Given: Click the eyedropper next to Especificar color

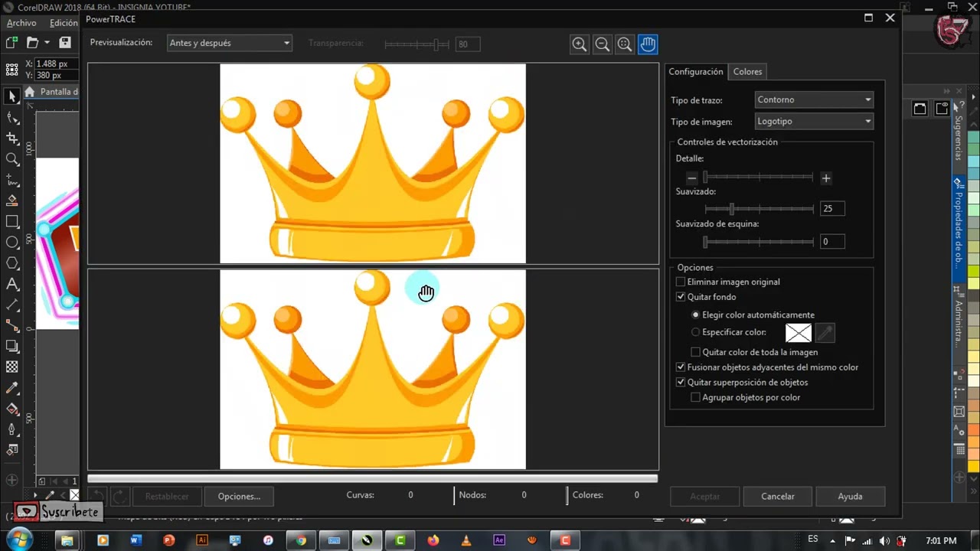Looking at the screenshot, I should click(x=825, y=333).
